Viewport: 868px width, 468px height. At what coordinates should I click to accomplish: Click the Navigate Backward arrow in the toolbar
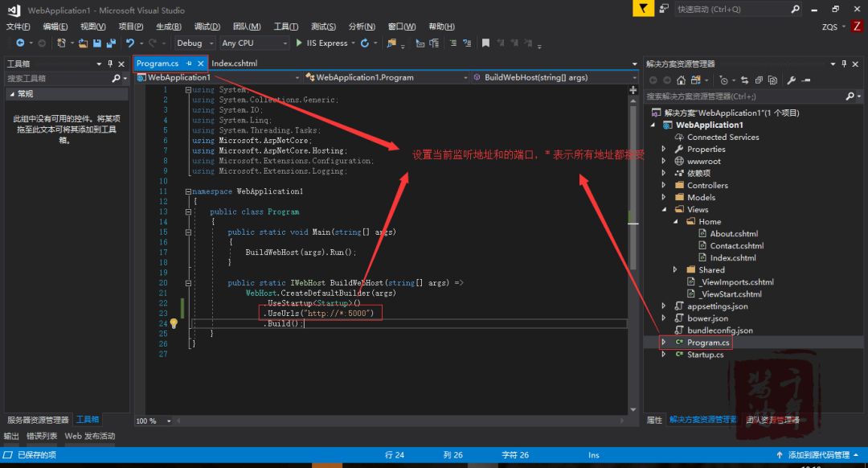[20, 44]
